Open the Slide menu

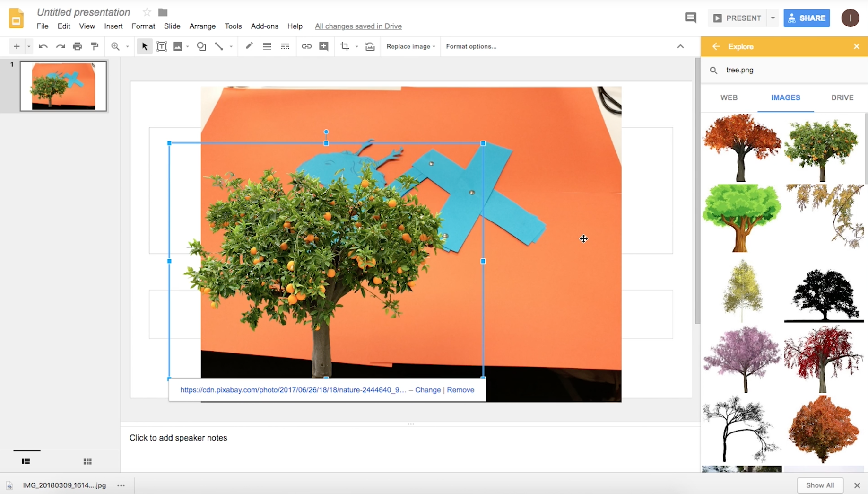tap(172, 26)
